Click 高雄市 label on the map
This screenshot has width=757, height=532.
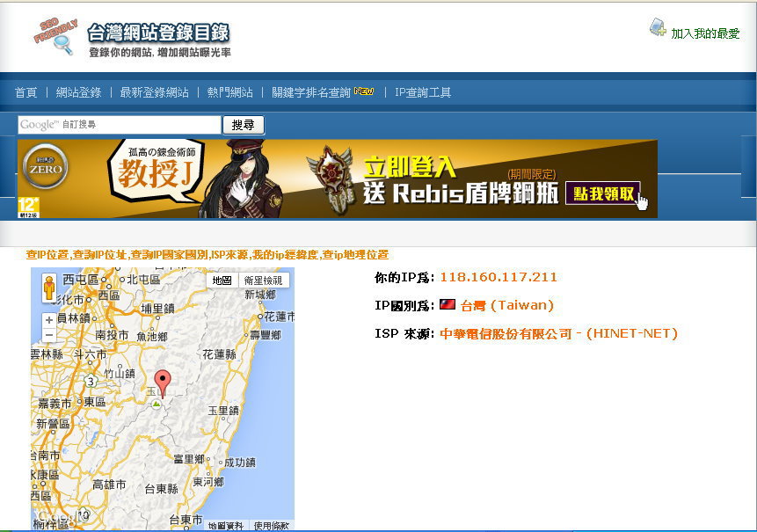coord(109,485)
